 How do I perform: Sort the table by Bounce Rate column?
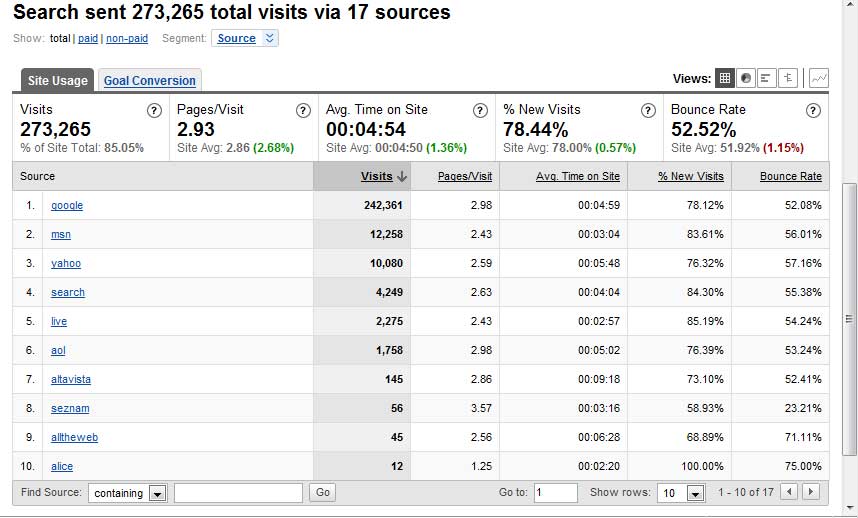pos(790,176)
